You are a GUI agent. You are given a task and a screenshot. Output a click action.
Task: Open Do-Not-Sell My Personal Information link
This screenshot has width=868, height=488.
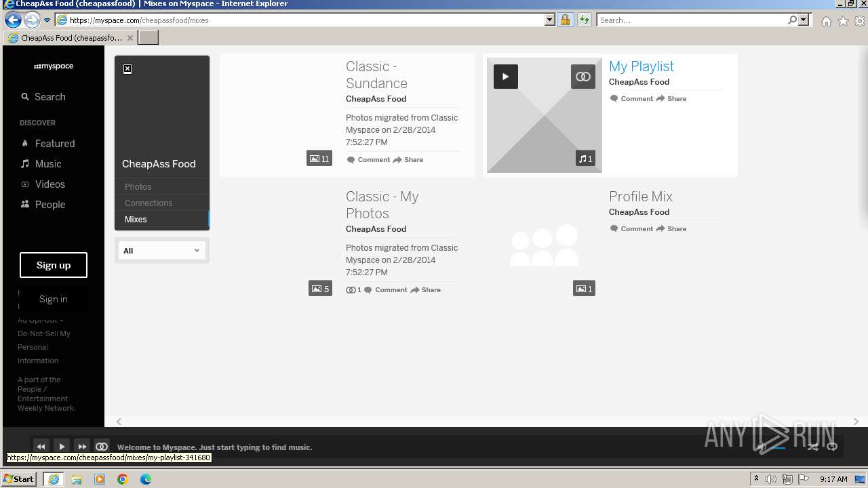[x=44, y=347]
